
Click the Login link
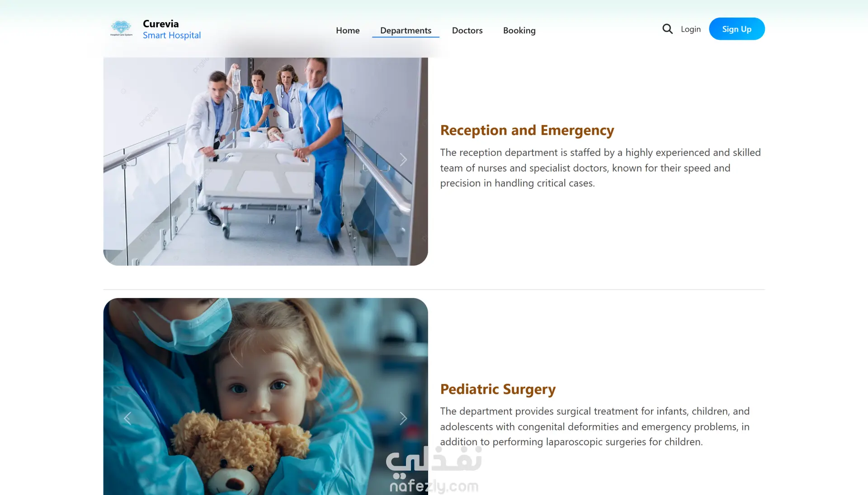(x=690, y=29)
